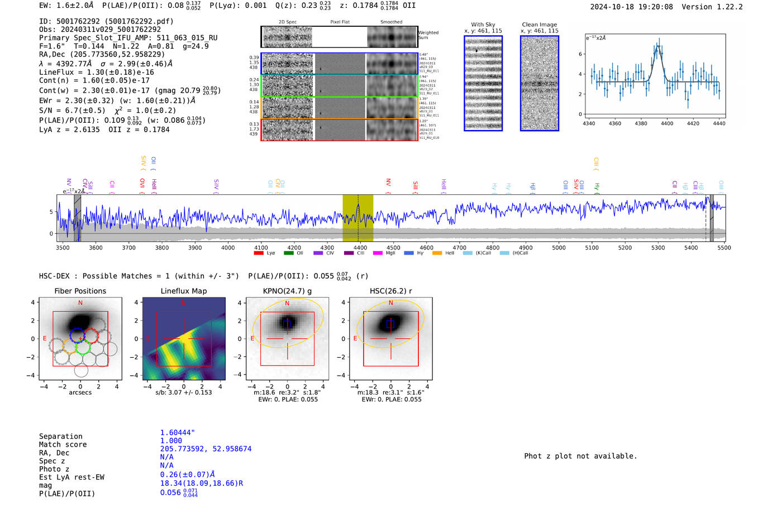The width and height of the screenshot is (782, 532).
Task: Click the Smoothed column header
Action: click(x=392, y=22)
